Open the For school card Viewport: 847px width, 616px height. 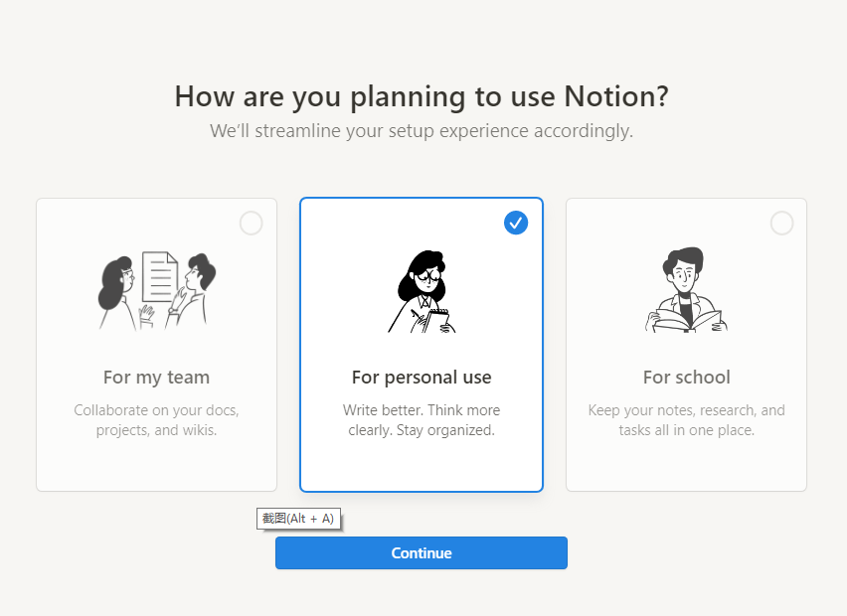(686, 343)
